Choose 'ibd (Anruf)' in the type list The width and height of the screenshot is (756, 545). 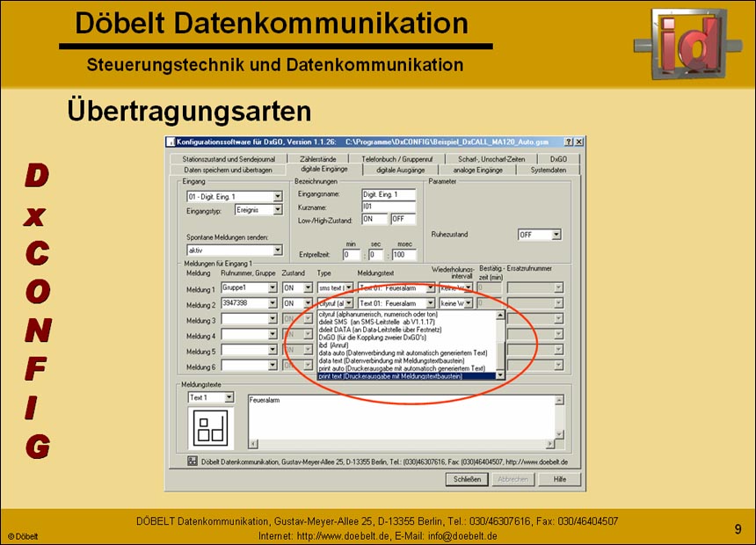406,345
